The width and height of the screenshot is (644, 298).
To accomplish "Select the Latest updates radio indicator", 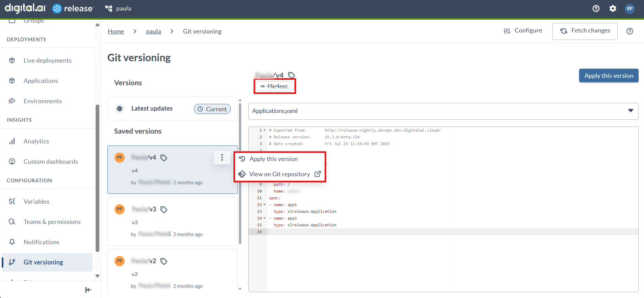I will pyautogui.click(x=120, y=109).
